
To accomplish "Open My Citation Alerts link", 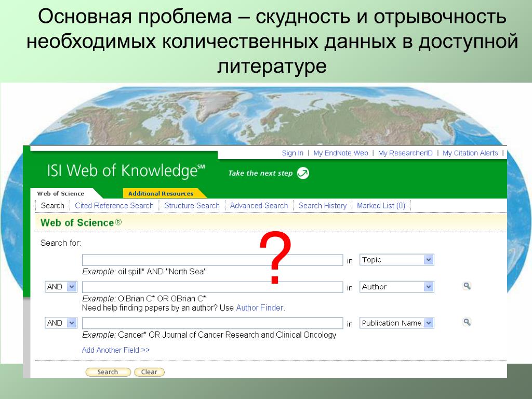I will (x=470, y=153).
